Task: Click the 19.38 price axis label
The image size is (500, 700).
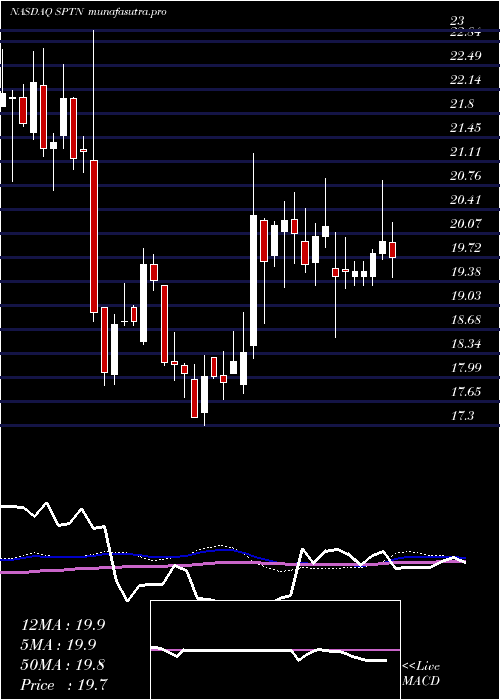Action: coord(466,272)
